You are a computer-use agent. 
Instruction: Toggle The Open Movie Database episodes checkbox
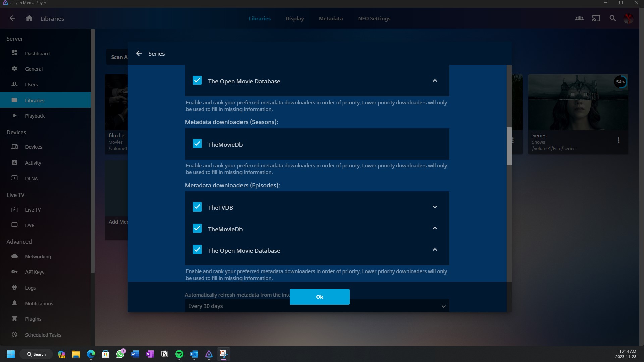pyautogui.click(x=197, y=250)
